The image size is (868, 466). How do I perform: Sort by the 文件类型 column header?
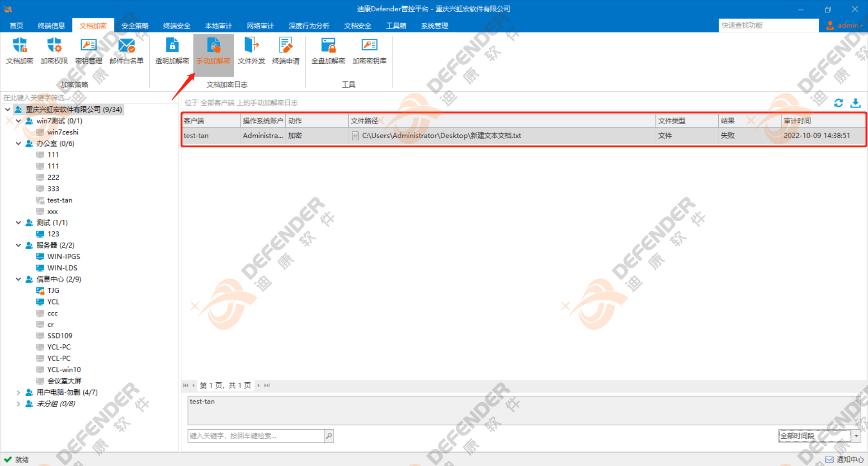coord(687,121)
